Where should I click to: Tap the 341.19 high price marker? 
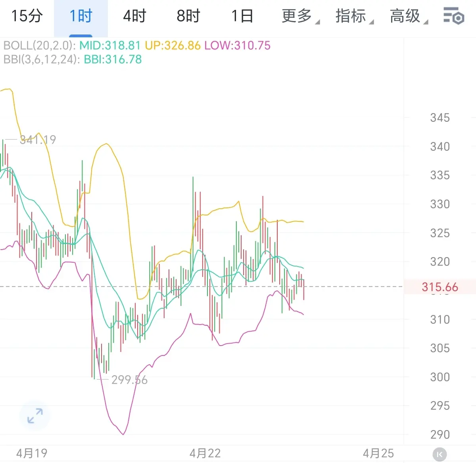[x=38, y=140]
